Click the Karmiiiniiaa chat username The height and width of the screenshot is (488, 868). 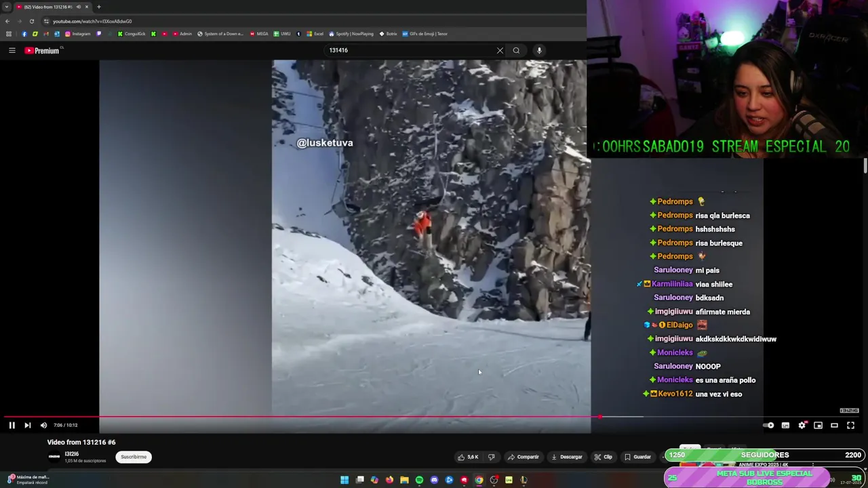pos(672,284)
